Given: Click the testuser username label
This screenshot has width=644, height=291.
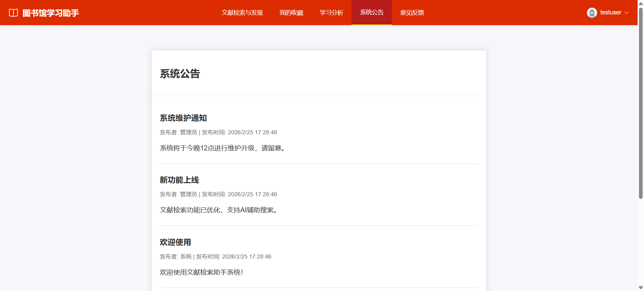Looking at the screenshot, I should click(x=610, y=12).
